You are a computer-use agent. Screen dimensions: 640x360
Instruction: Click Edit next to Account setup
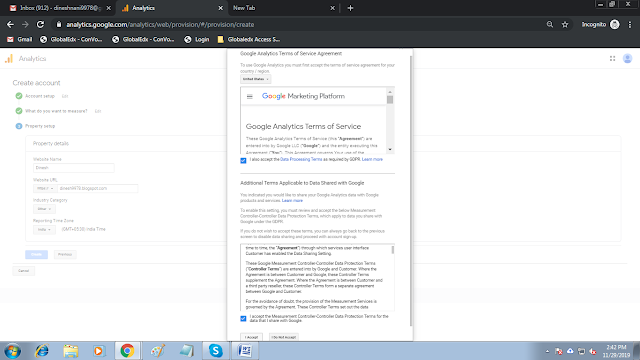click(x=65, y=96)
